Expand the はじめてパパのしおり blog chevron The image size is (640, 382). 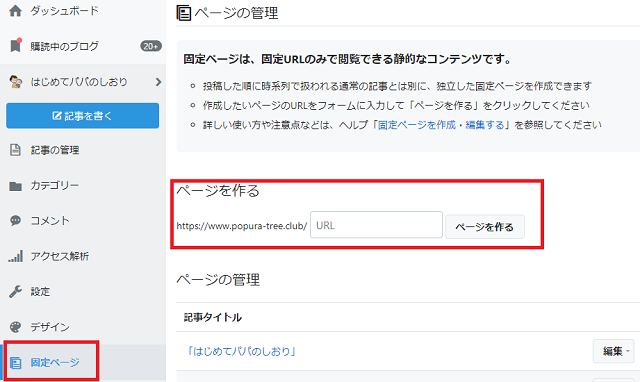click(158, 82)
